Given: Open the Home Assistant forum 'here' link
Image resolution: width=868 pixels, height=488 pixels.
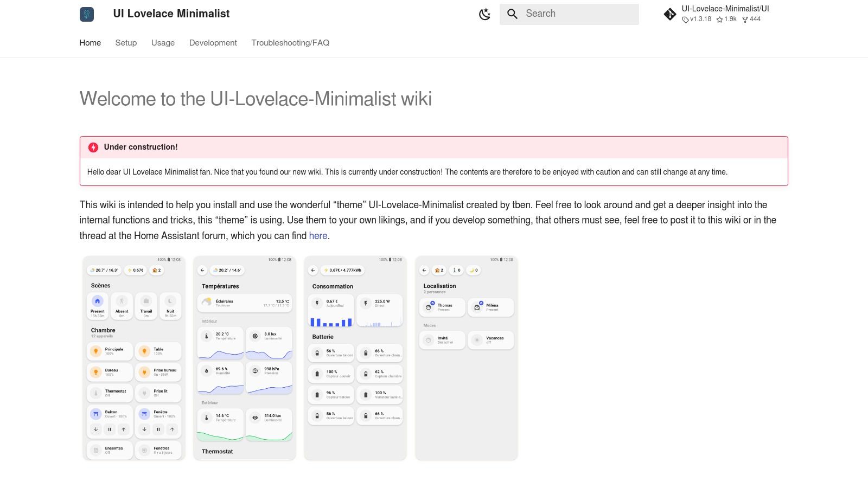Looking at the screenshot, I should click(318, 235).
